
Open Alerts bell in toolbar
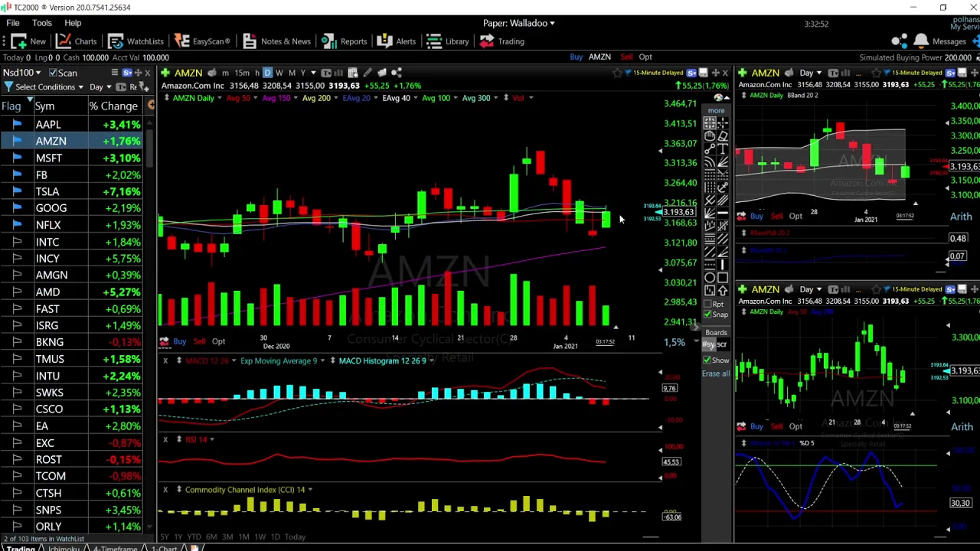point(397,41)
